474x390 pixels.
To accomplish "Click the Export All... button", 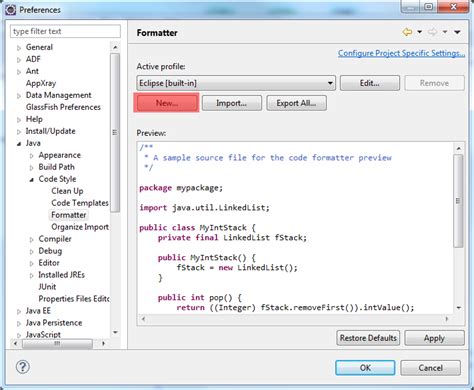I will point(296,103).
